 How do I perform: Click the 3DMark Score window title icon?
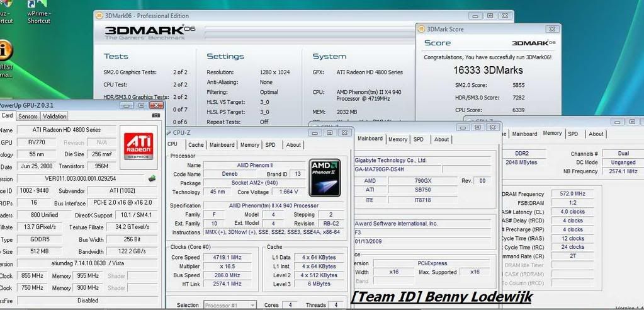[421, 29]
